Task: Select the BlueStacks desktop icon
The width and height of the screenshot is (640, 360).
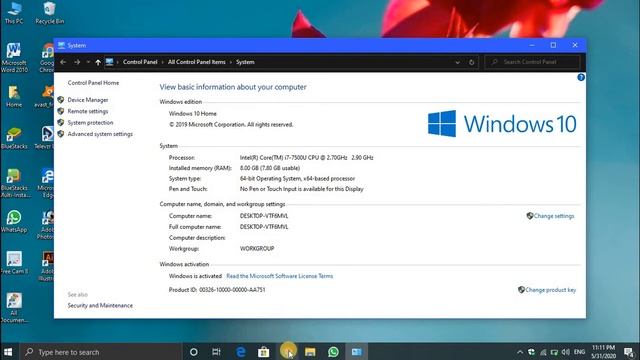Action: 14,138
